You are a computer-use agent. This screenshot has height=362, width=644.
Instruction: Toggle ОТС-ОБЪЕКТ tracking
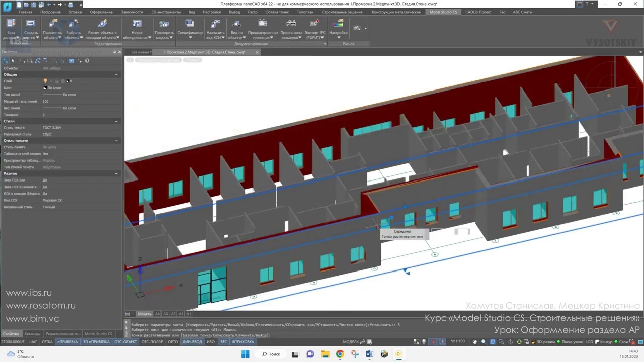(125, 342)
